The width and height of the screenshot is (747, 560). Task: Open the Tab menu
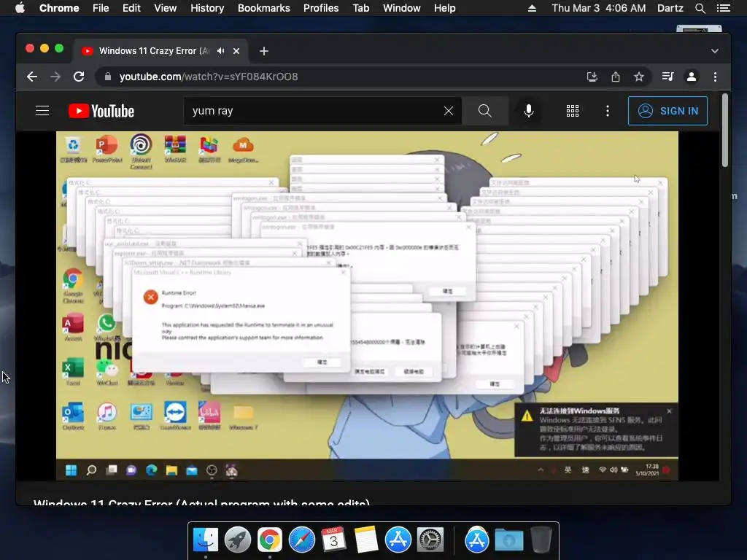click(x=360, y=8)
